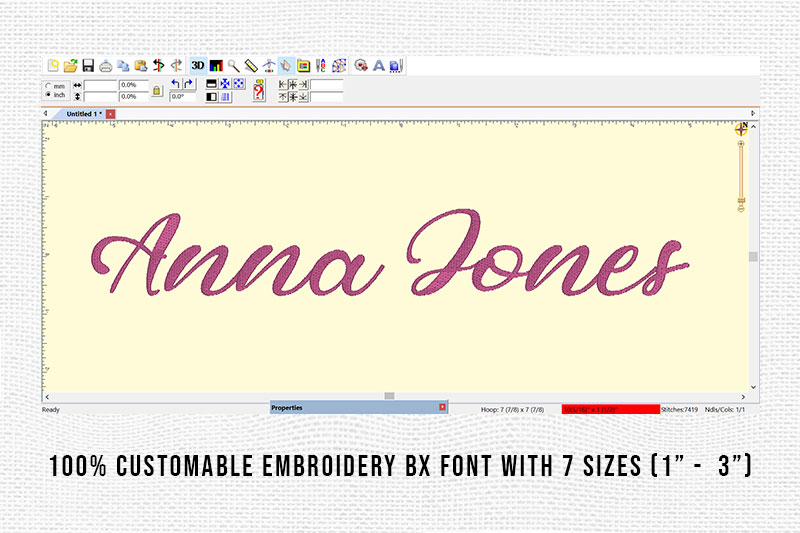Align horizontal center icon
Screen dimensions: 800x533
click(x=293, y=85)
